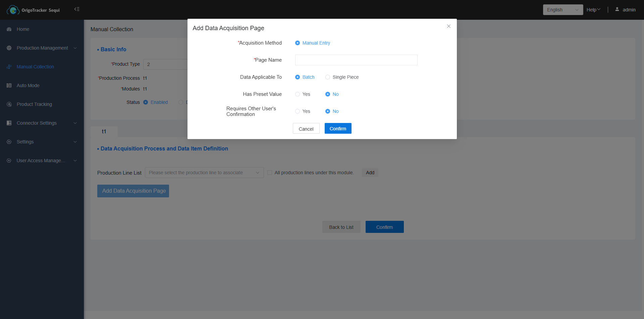Click the Auto Mode sidebar icon

point(9,86)
